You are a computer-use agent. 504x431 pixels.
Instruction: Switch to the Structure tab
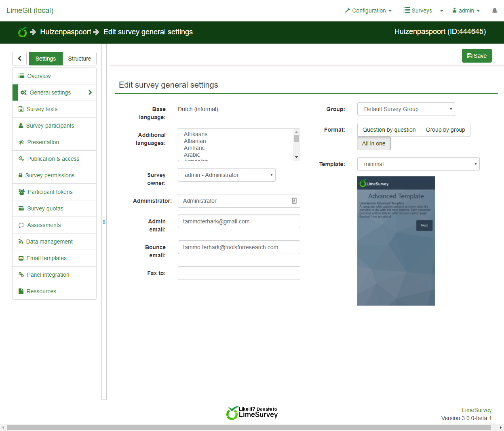pos(79,59)
